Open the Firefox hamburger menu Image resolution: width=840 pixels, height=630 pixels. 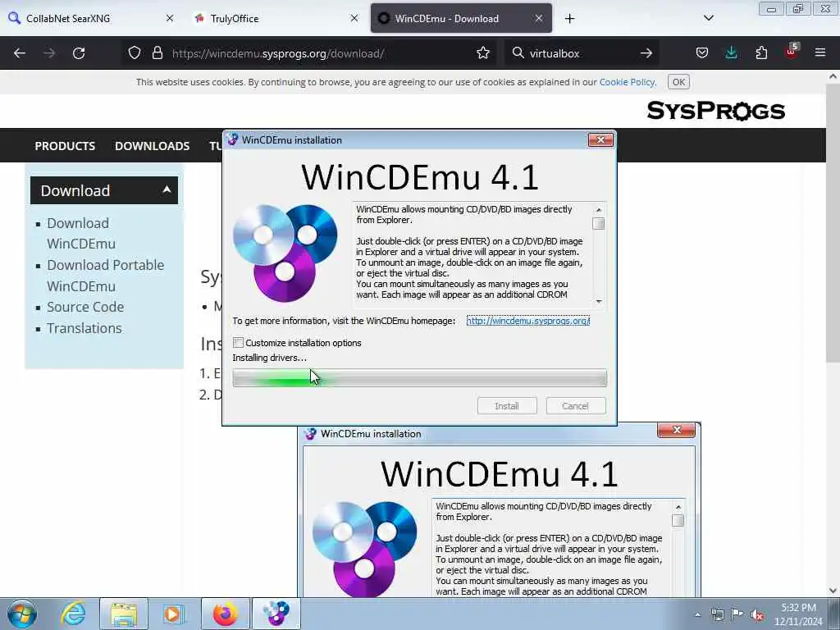(x=820, y=53)
